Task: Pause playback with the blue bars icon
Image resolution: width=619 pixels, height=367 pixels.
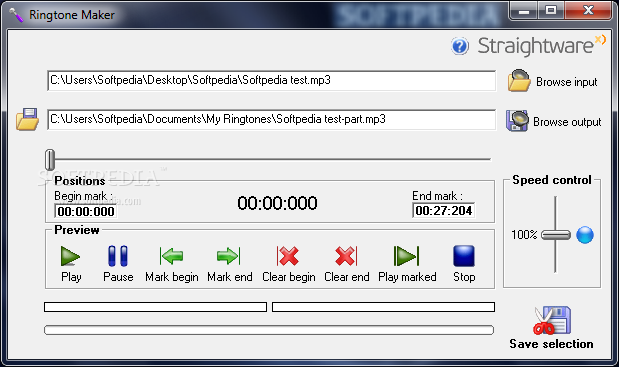Action: click(118, 256)
